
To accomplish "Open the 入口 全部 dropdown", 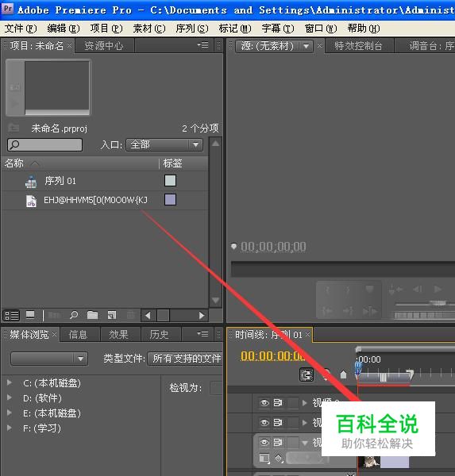I will (164, 145).
